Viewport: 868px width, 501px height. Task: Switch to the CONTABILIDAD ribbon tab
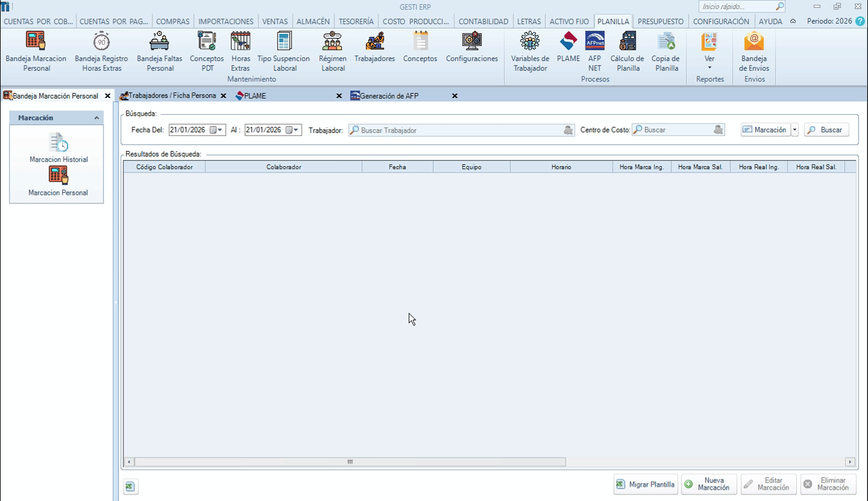(483, 21)
